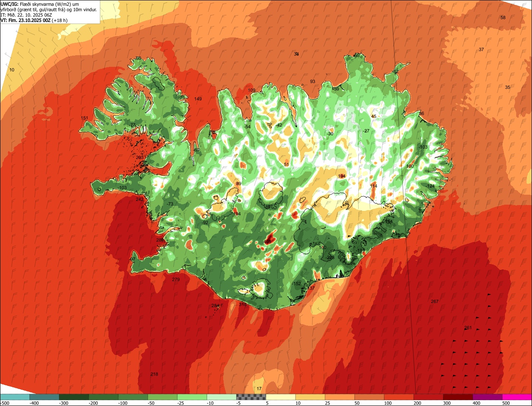Click the map value 58 in the northeast
Screen dimensions: 532x406
[x=503, y=17]
